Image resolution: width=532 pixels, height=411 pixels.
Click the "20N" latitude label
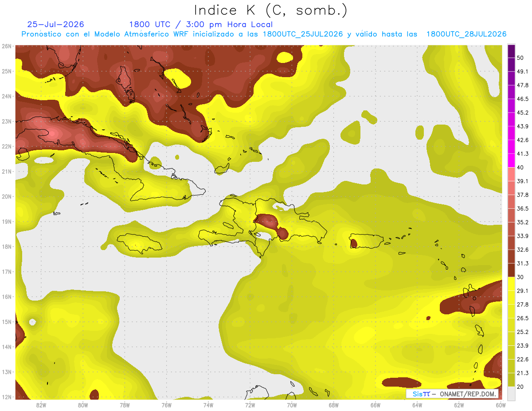(7, 196)
